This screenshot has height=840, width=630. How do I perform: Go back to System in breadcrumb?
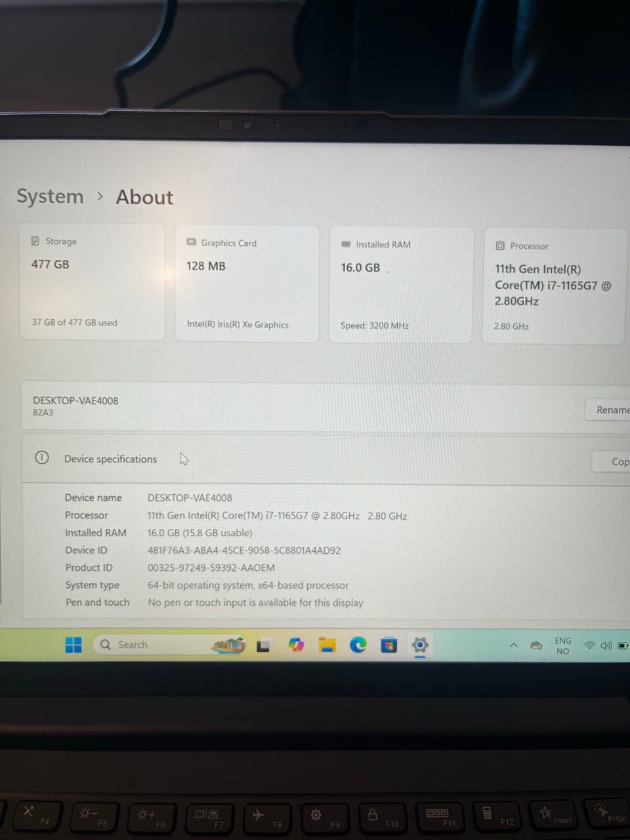click(50, 196)
